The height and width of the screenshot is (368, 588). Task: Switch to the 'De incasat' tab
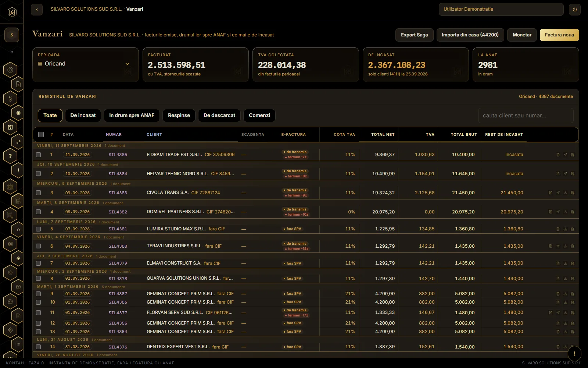[x=83, y=116]
